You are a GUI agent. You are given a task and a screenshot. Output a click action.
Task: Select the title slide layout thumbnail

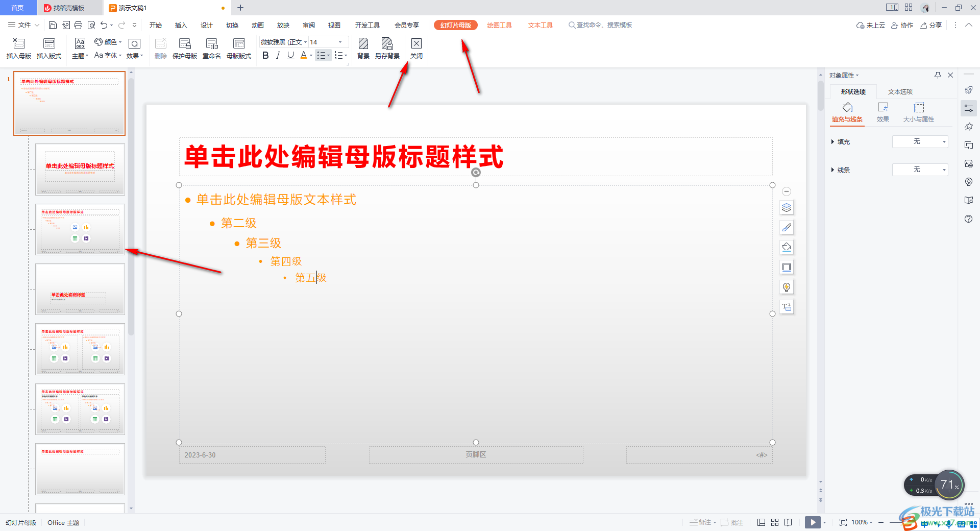coord(80,170)
